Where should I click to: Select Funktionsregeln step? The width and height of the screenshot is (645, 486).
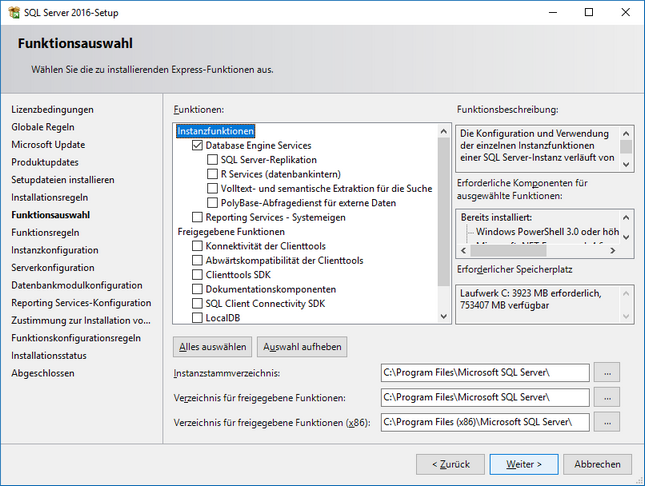[45, 233]
